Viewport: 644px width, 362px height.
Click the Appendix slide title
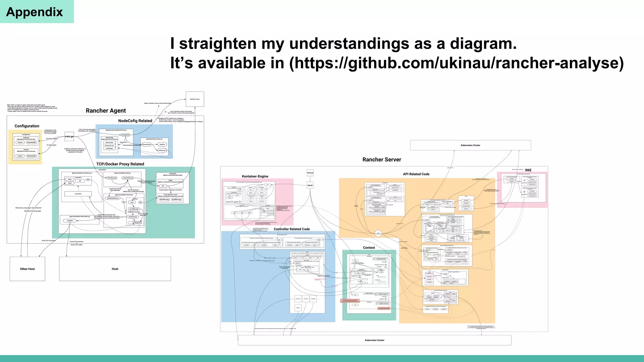tap(35, 12)
